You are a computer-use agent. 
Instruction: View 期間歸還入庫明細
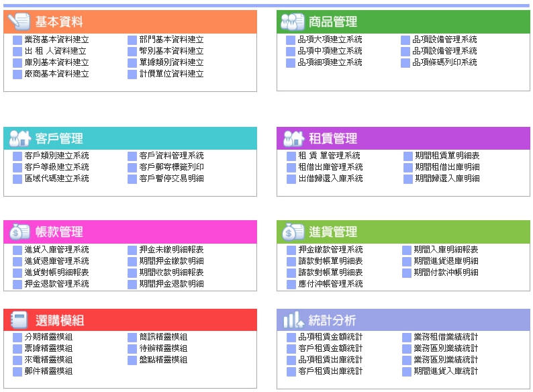pyautogui.click(x=447, y=179)
